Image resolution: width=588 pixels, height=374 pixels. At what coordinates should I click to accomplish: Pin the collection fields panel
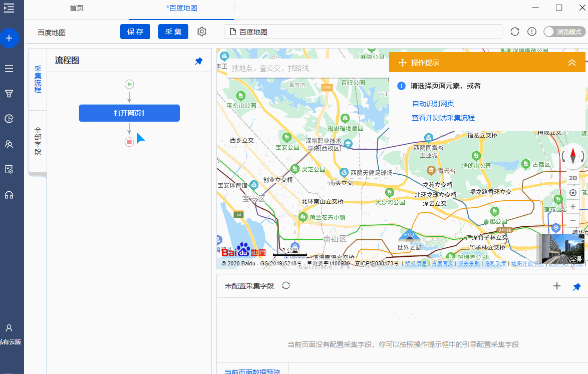tap(577, 287)
